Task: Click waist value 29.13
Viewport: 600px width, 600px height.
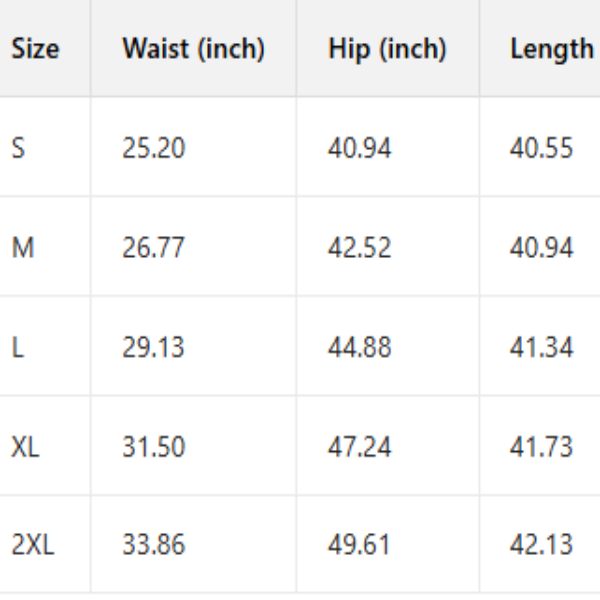Action: [x=153, y=347]
